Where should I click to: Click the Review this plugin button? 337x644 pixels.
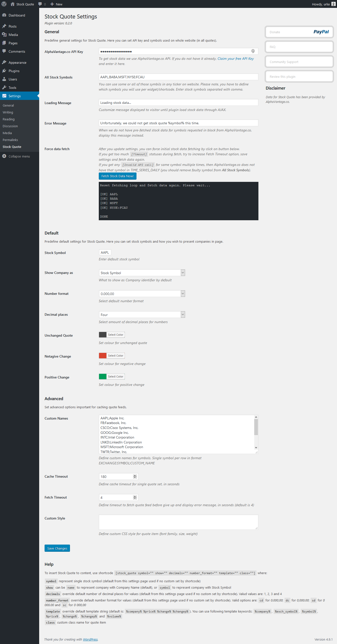point(299,77)
